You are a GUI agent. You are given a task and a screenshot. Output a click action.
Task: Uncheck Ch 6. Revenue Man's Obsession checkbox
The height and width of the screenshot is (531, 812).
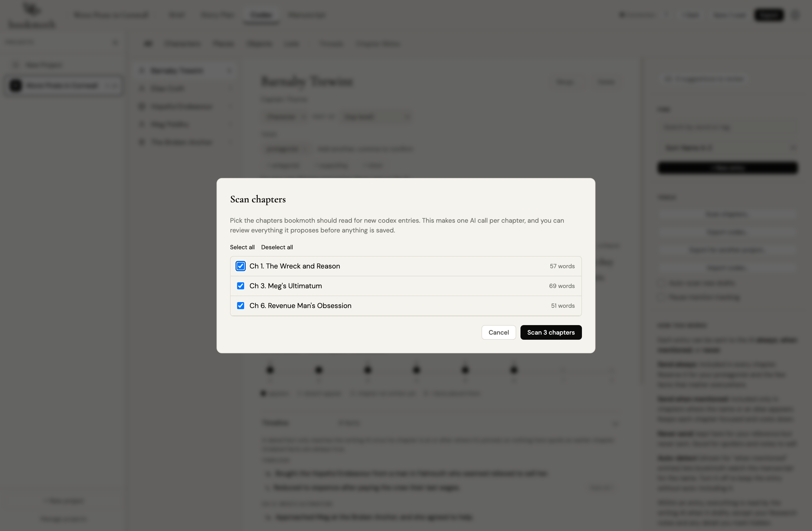(x=241, y=306)
